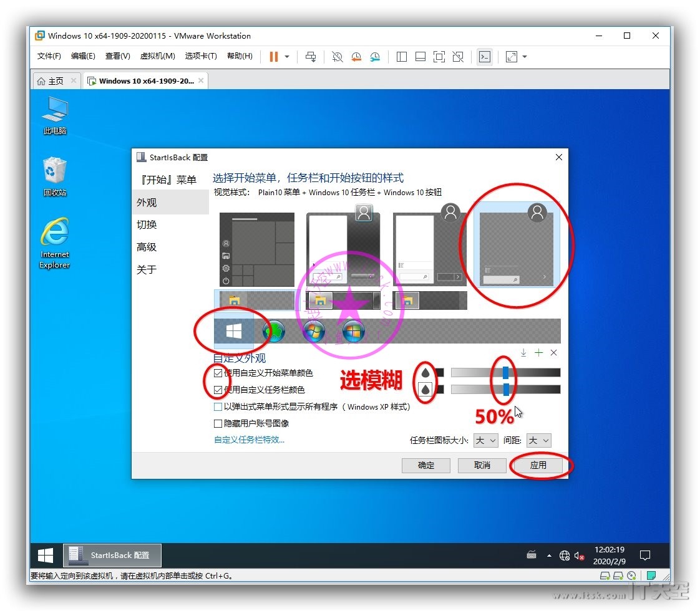Open the 文件(F) menu
Viewport: 700px width, 611px height.
[49, 55]
